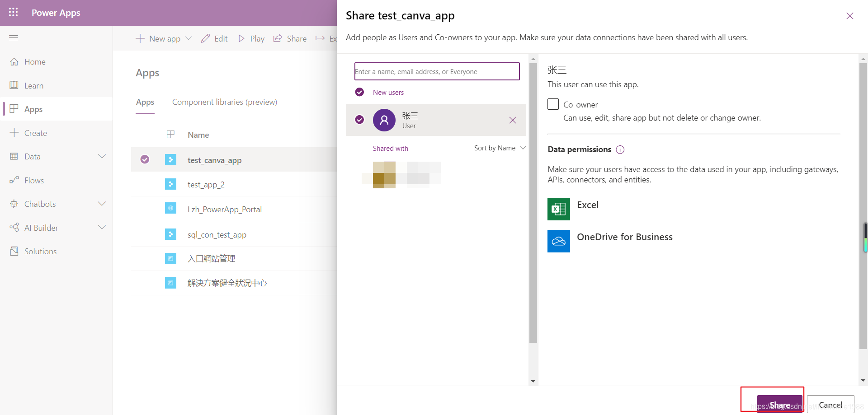
Task: Click the Excel connector icon
Action: click(559, 209)
